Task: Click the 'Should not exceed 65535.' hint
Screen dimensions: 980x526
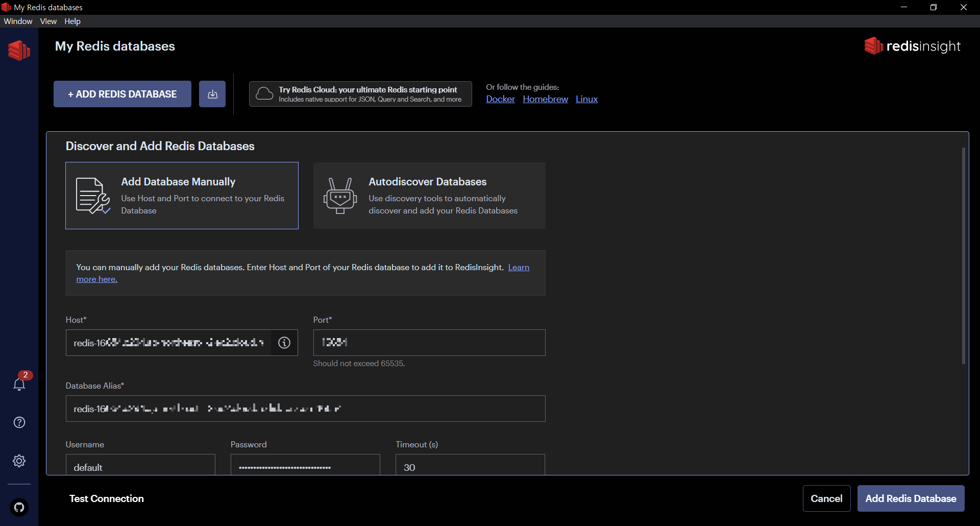Action: [359, 364]
